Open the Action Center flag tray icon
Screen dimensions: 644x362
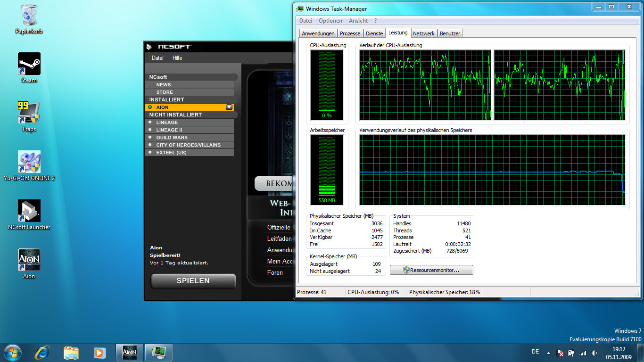[x=560, y=353]
